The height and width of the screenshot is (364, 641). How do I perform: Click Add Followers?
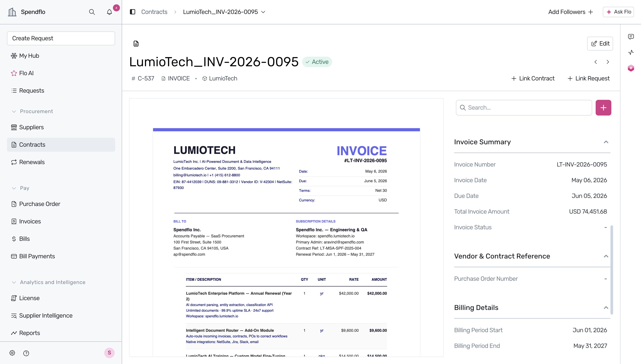571,12
